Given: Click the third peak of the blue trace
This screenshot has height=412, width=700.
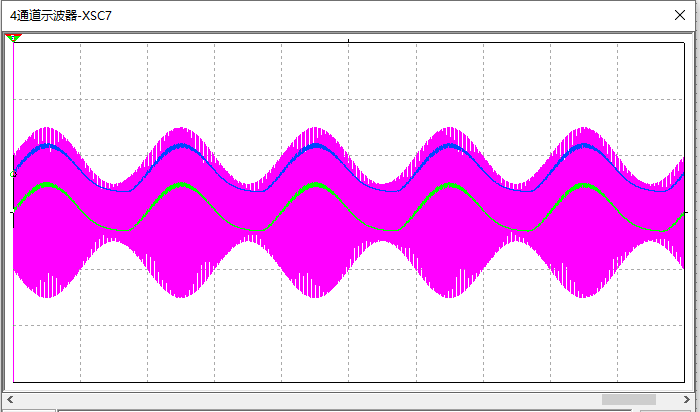Looking at the screenshot, I should pyautogui.click(x=317, y=145).
